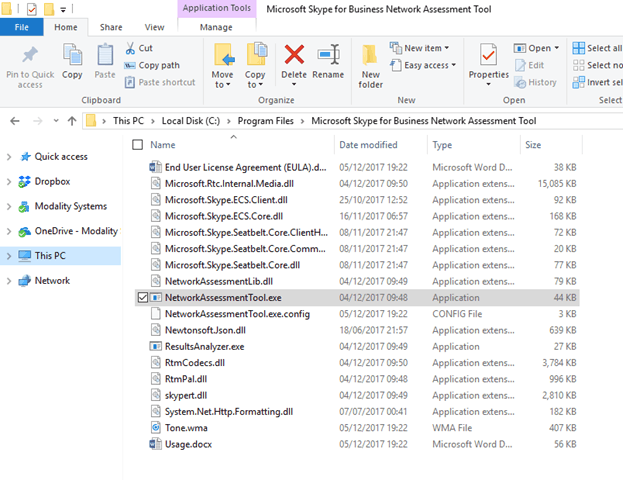Click Local Disk (C:) breadcrumb
623x480 pixels.
(x=191, y=121)
